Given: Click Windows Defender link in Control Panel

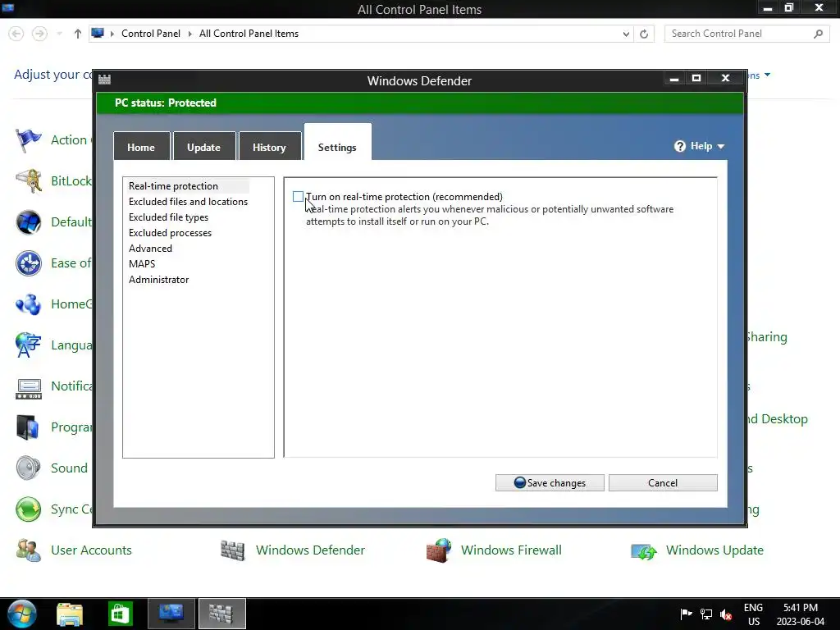Looking at the screenshot, I should [310, 550].
